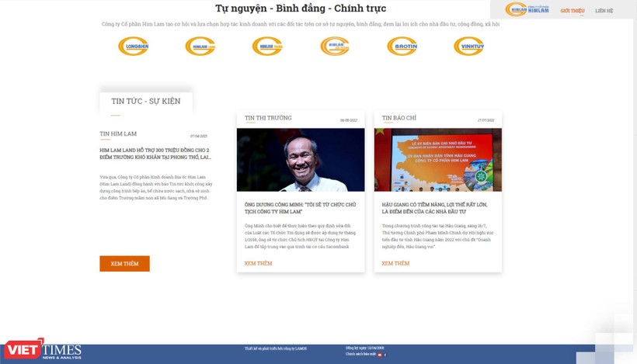This screenshot has height=364, width=637.
Task: Go to the Liên Hệ menu item
Action: pyautogui.click(x=604, y=11)
